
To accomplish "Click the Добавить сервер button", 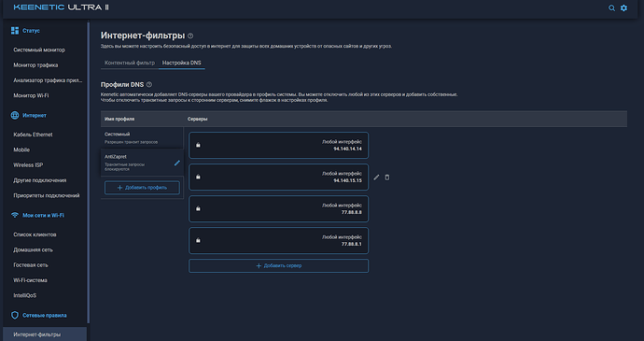I will tap(278, 265).
